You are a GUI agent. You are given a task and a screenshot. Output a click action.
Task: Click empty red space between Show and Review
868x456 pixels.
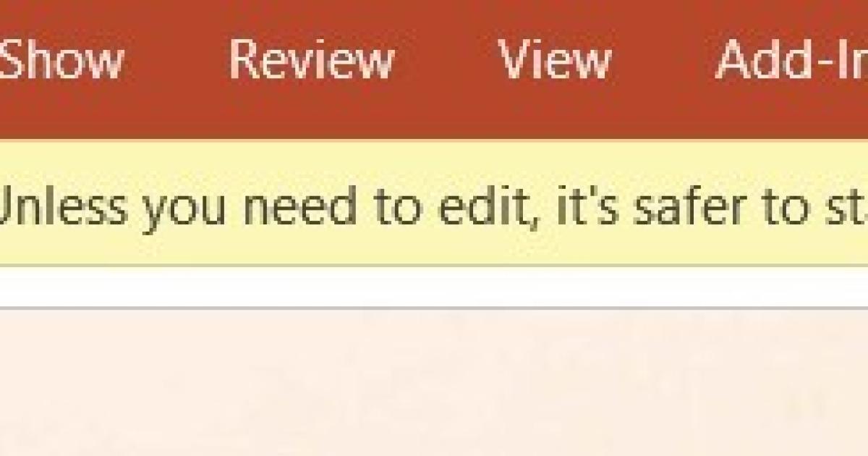tap(176, 59)
